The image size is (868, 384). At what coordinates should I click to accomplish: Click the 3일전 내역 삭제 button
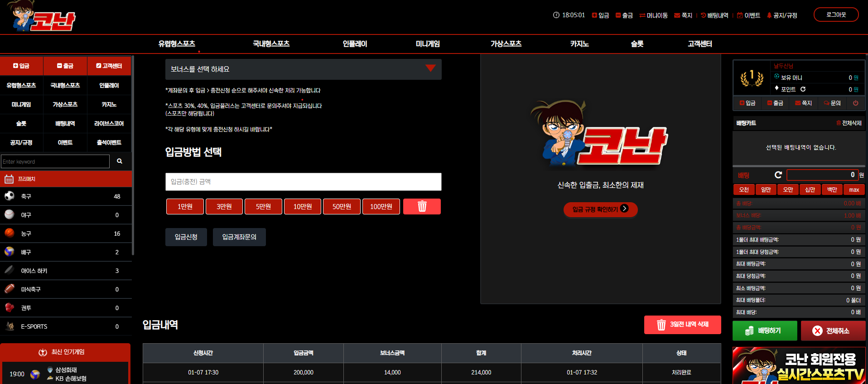coord(682,325)
